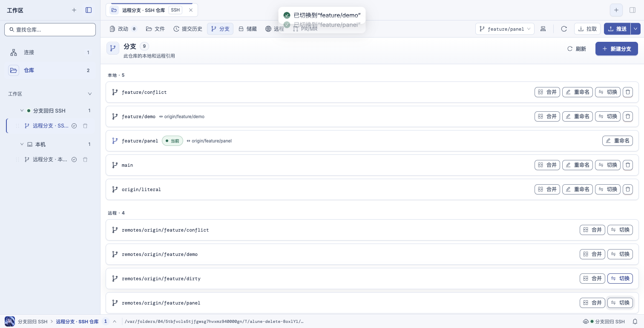Click the app avatar icon in status bar
This screenshot has height=328, width=644.
pyautogui.click(x=10, y=322)
